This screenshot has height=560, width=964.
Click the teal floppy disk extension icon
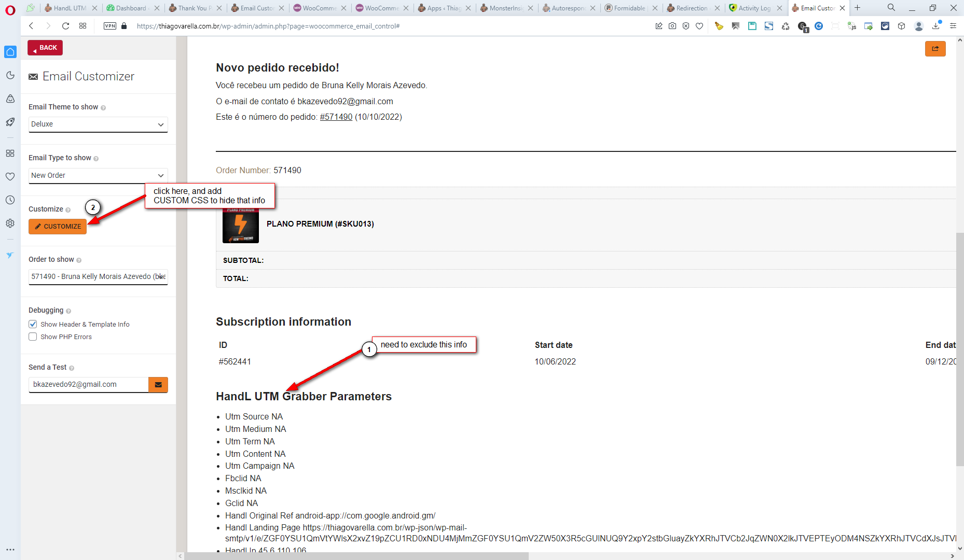752,26
